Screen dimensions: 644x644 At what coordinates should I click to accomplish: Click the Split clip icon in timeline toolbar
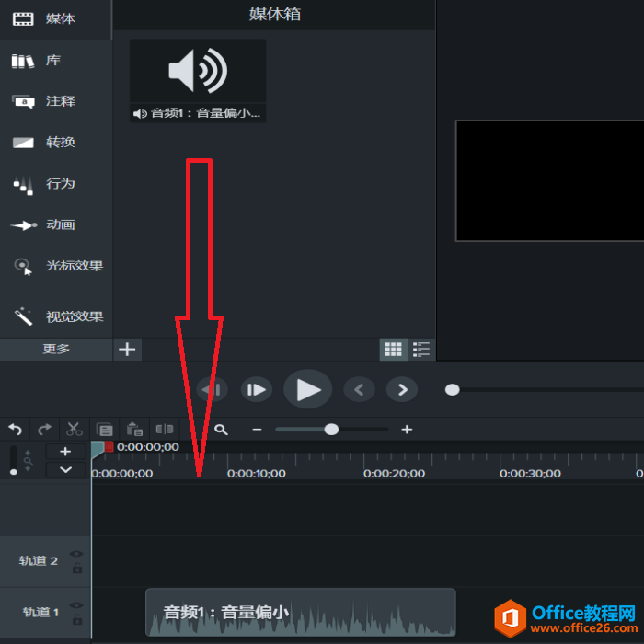165,430
